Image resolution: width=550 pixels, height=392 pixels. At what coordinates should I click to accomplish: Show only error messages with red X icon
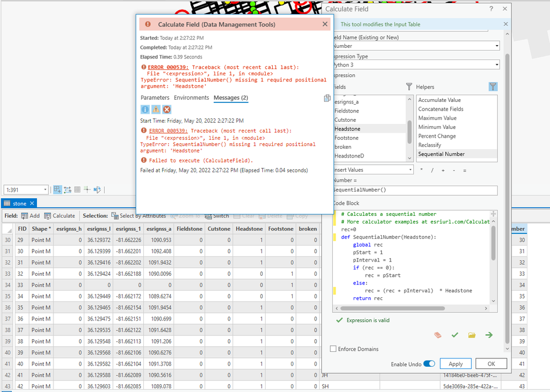coord(166,110)
